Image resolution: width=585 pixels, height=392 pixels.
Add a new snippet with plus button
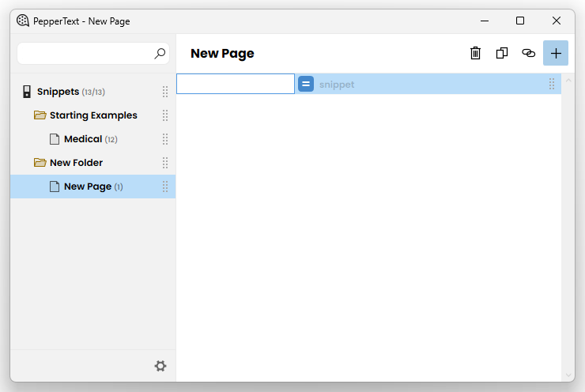[x=556, y=53]
